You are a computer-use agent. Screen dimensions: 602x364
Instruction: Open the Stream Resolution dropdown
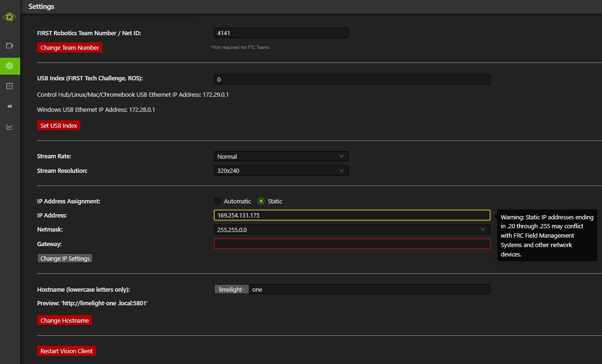point(281,170)
